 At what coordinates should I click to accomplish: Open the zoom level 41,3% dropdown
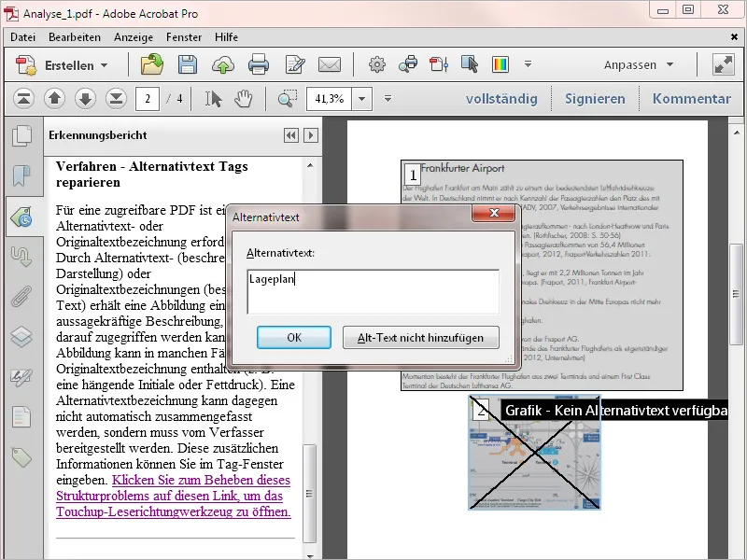[360, 97]
